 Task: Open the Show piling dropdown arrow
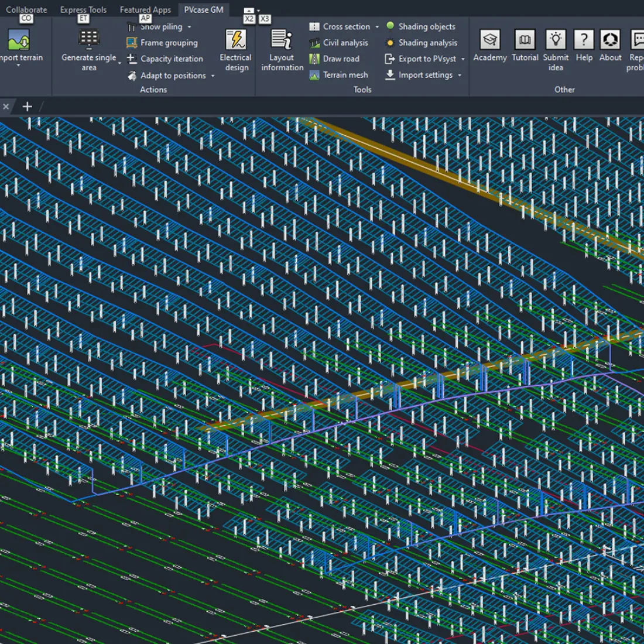pyautogui.click(x=189, y=27)
